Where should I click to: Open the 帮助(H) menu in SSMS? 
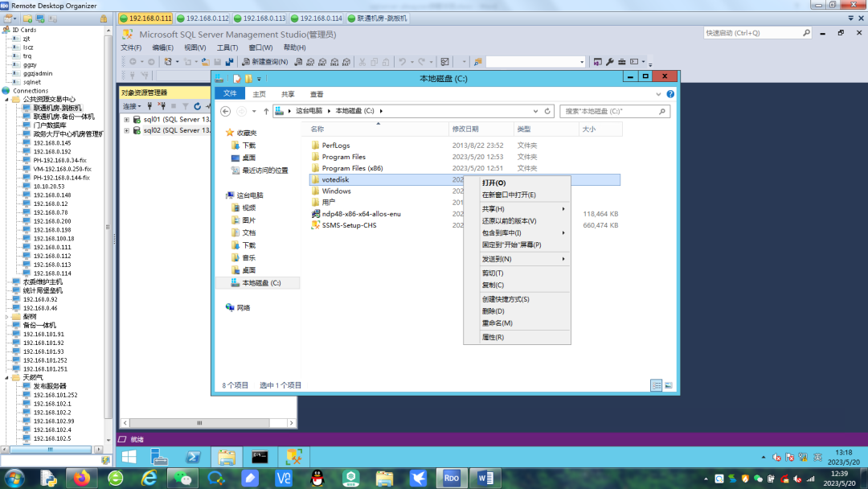coord(294,47)
